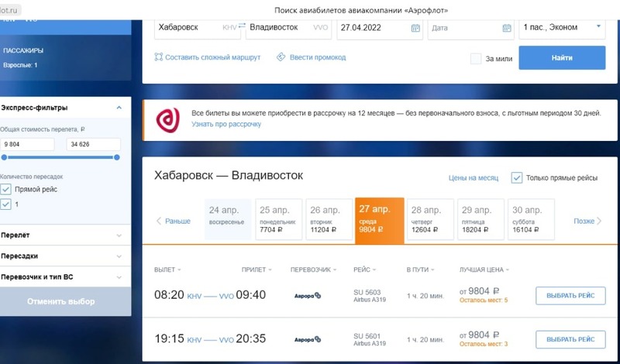This screenshot has width=620, height=364.
Task: Enable the За мили checkbox
Action: (476, 59)
